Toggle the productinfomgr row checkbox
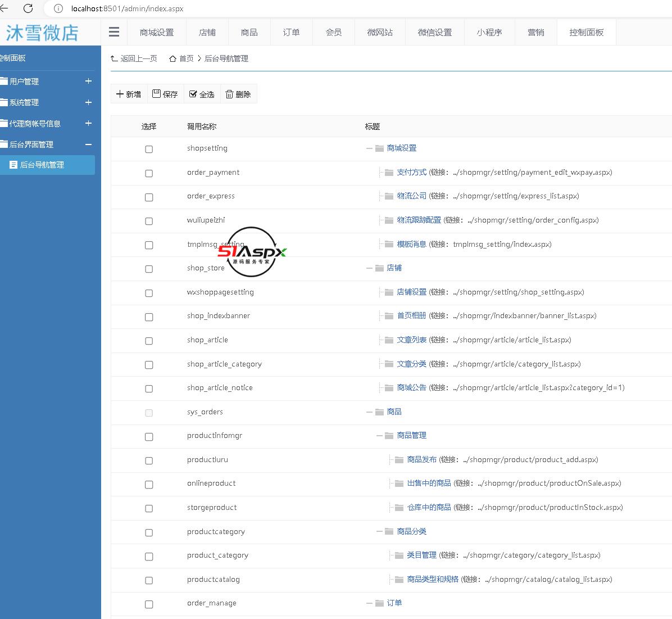 click(149, 437)
